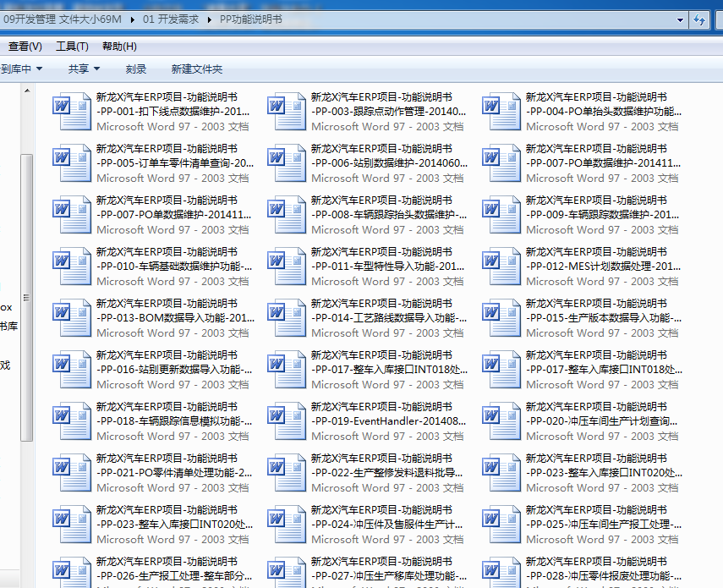
Task: Click the Word icon for PP-020 冲压车间生产计划查询
Action: 501,421
